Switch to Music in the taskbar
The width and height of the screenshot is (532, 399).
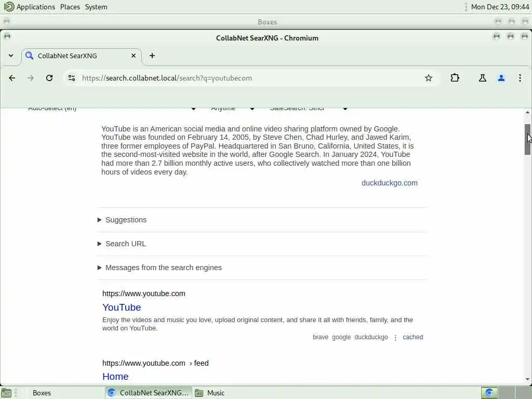pos(216,393)
